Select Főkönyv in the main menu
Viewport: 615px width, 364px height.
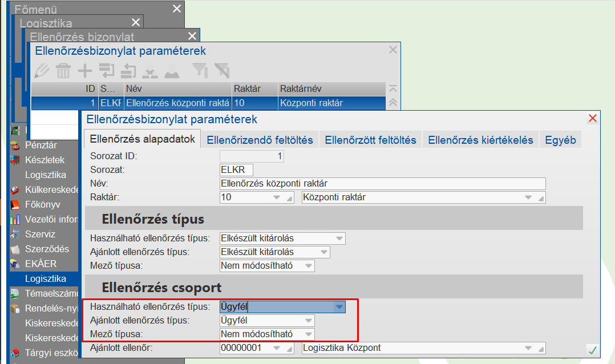[43, 205]
